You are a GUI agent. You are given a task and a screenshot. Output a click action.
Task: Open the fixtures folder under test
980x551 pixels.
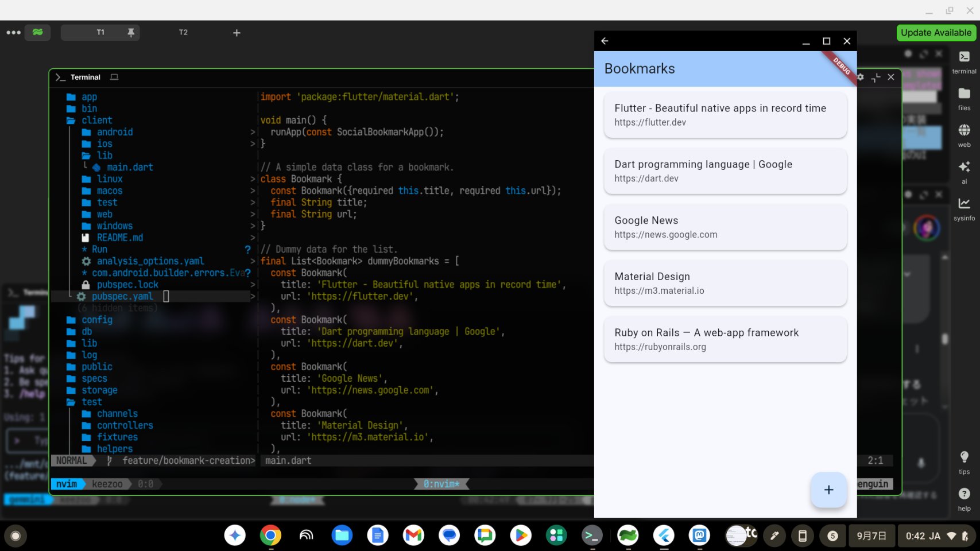click(x=110, y=437)
